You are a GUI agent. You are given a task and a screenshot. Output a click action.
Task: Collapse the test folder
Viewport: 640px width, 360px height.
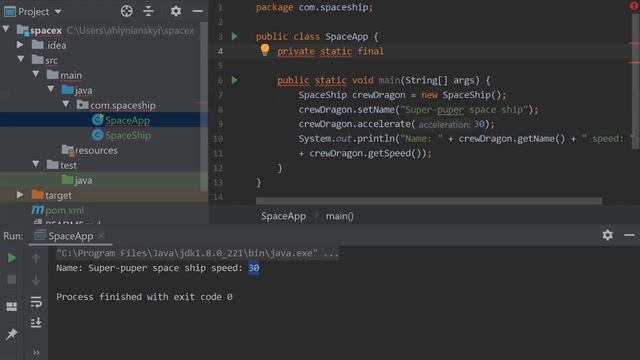click(x=36, y=164)
